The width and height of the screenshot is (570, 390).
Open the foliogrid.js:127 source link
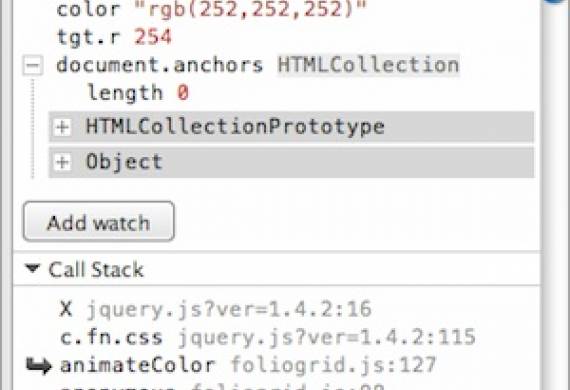point(333,365)
